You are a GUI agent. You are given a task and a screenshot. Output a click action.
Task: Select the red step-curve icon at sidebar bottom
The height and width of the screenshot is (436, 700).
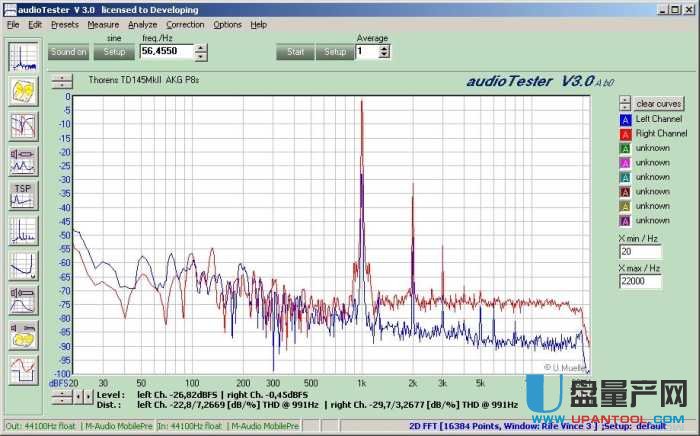point(22,369)
